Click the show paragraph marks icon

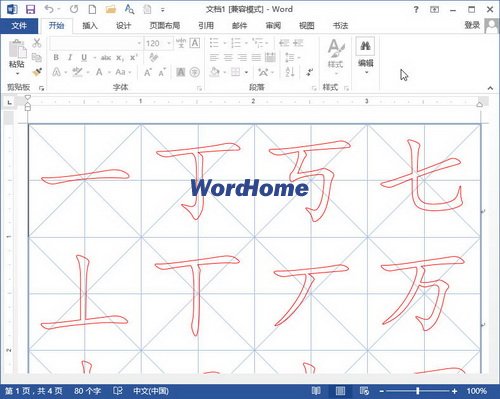[x=310, y=72]
